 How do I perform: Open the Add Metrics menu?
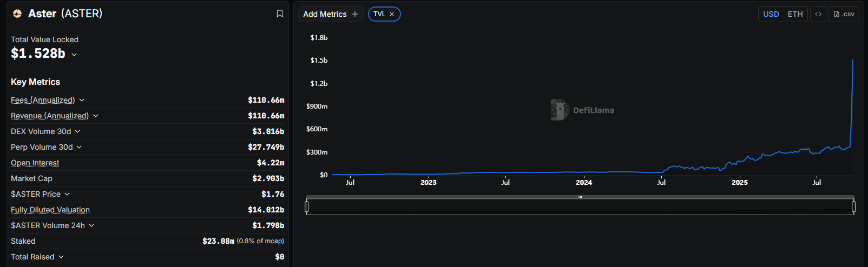tap(325, 14)
